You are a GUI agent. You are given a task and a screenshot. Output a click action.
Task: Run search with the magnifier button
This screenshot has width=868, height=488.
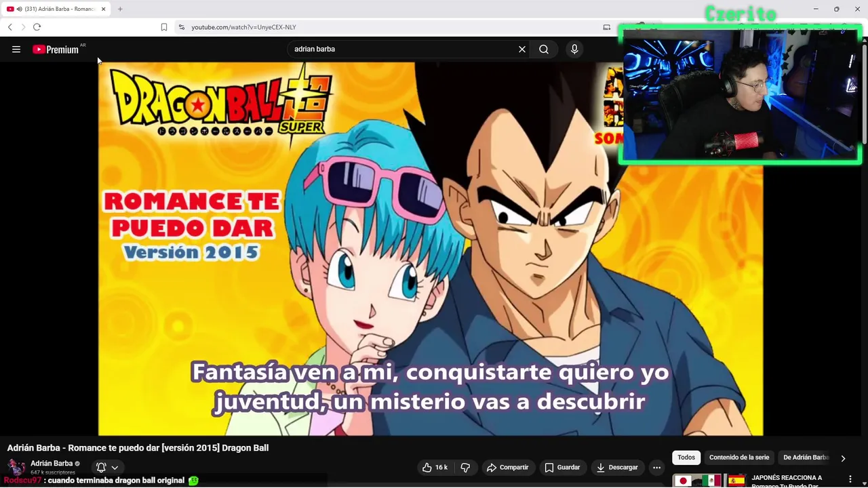pyautogui.click(x=544, y=49)
